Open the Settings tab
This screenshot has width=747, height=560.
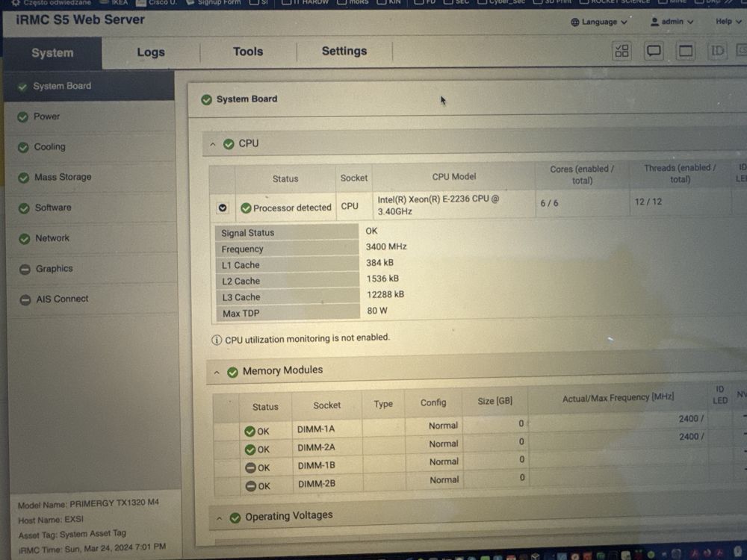344,51
